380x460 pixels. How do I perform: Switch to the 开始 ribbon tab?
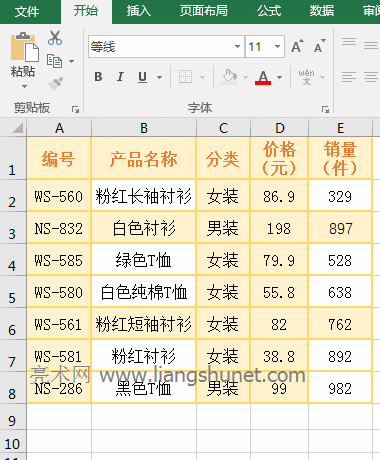tap(86, 11)
